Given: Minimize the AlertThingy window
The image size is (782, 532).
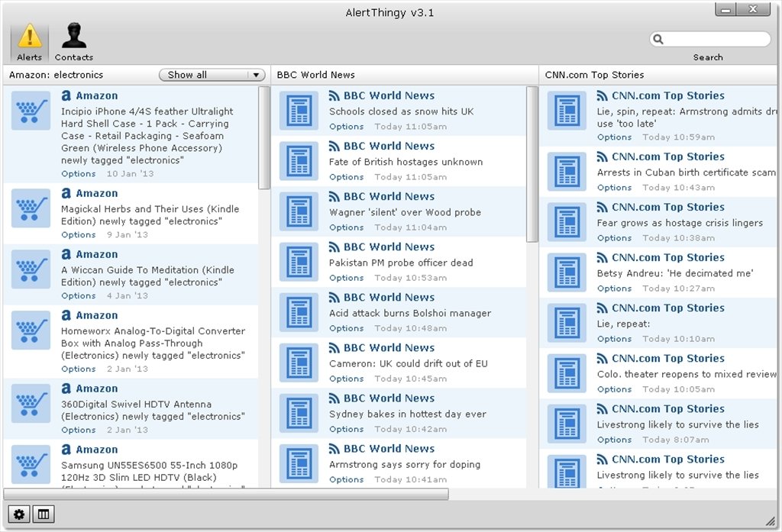Looking at the screenshot, I should pos(727,9).
